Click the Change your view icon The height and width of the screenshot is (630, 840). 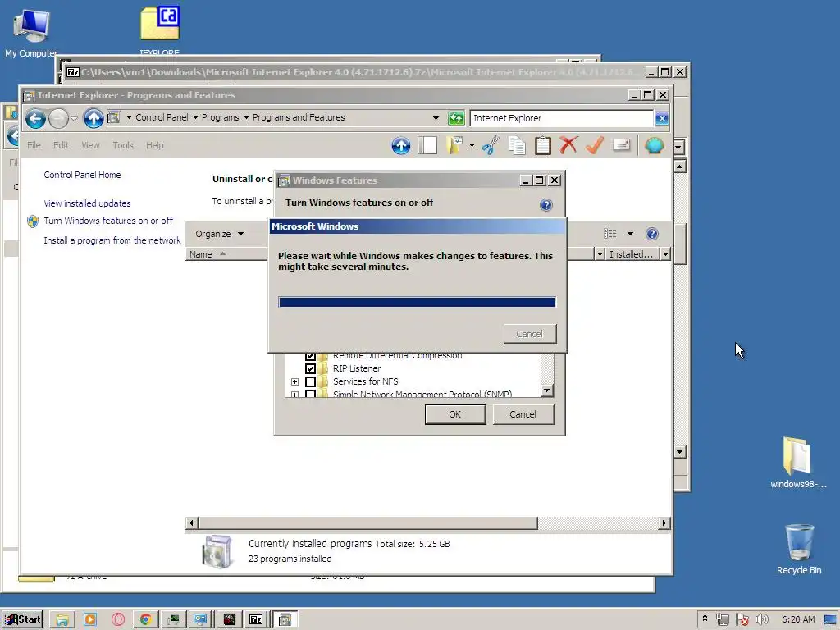click(610, 234)
